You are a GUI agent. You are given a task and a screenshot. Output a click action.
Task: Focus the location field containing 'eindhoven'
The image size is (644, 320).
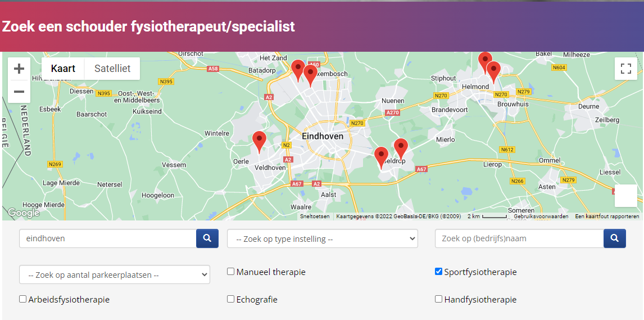coord(107,238)
